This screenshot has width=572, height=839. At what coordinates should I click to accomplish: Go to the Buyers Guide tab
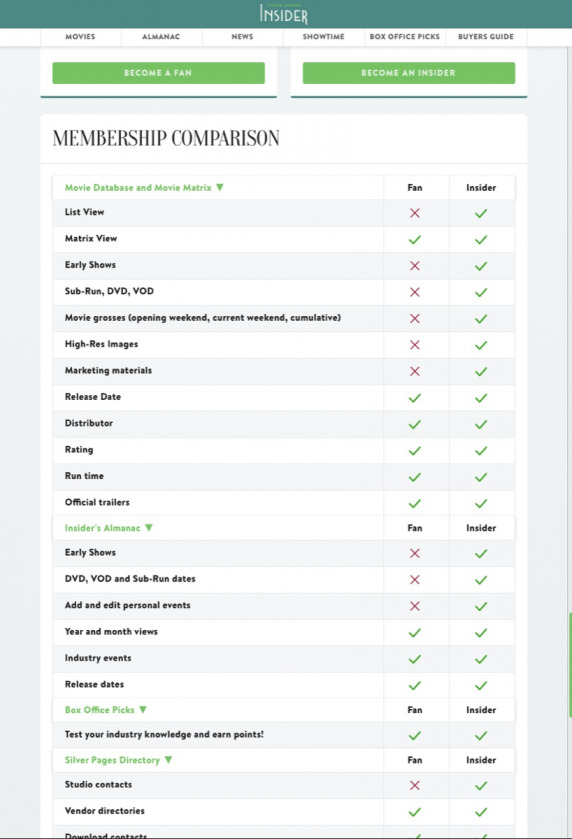(486, 37)
